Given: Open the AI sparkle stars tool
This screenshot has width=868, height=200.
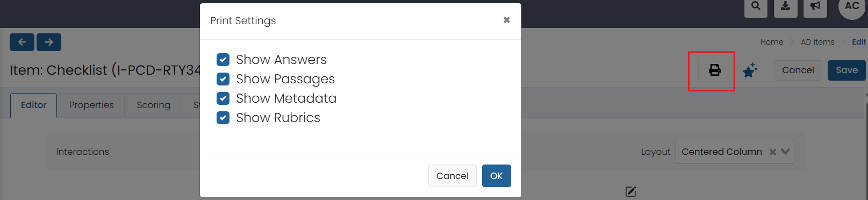Looking at the screenshot, I should (x=750, y=70).
